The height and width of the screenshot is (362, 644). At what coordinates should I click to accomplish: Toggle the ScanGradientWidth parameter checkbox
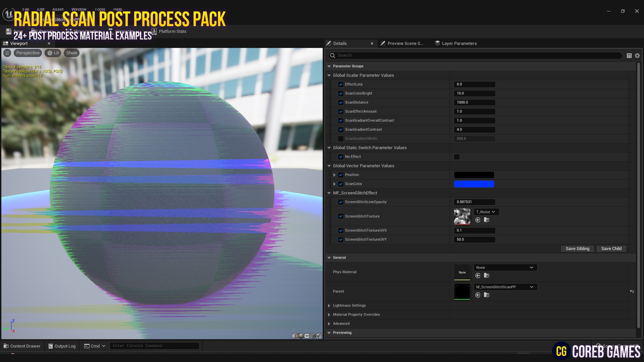341,138
